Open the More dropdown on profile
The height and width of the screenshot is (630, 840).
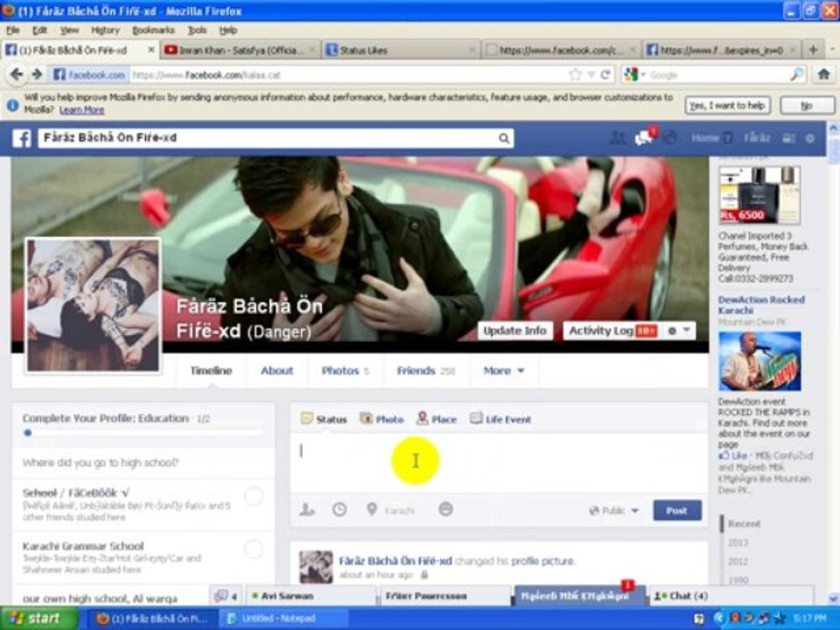[504, 371]
